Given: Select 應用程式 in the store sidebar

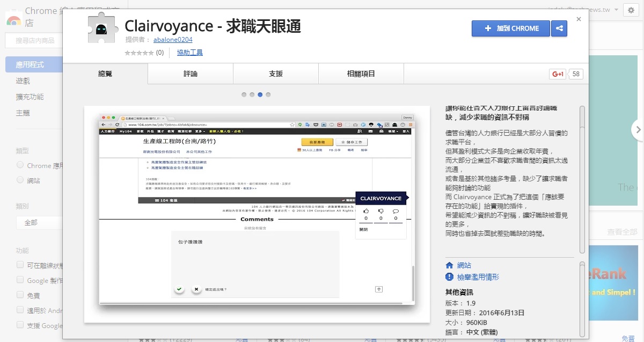Looking at the screenshot, I should click(33, 64).
